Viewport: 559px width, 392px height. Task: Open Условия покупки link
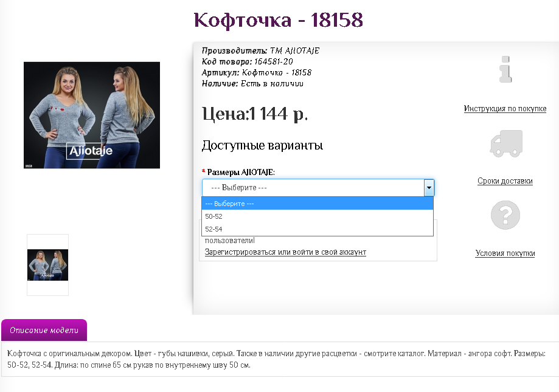(x=505, y=253)
